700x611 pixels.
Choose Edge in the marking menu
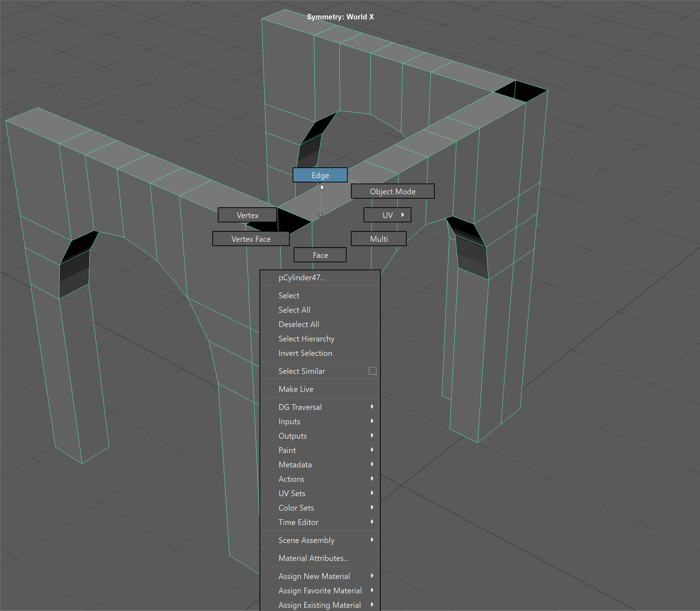(320, 175)
